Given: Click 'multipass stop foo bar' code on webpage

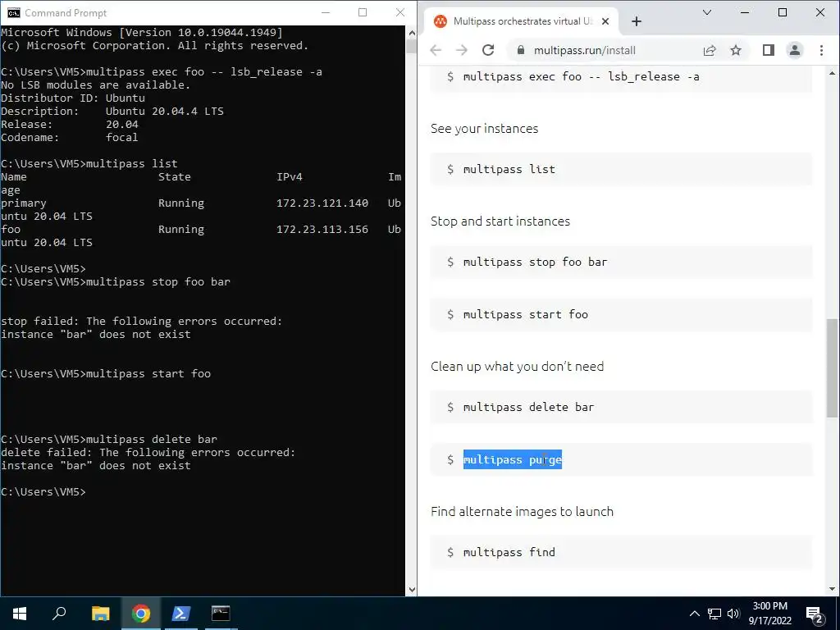Looking at the screenshot, I should (x=535, y=262).
